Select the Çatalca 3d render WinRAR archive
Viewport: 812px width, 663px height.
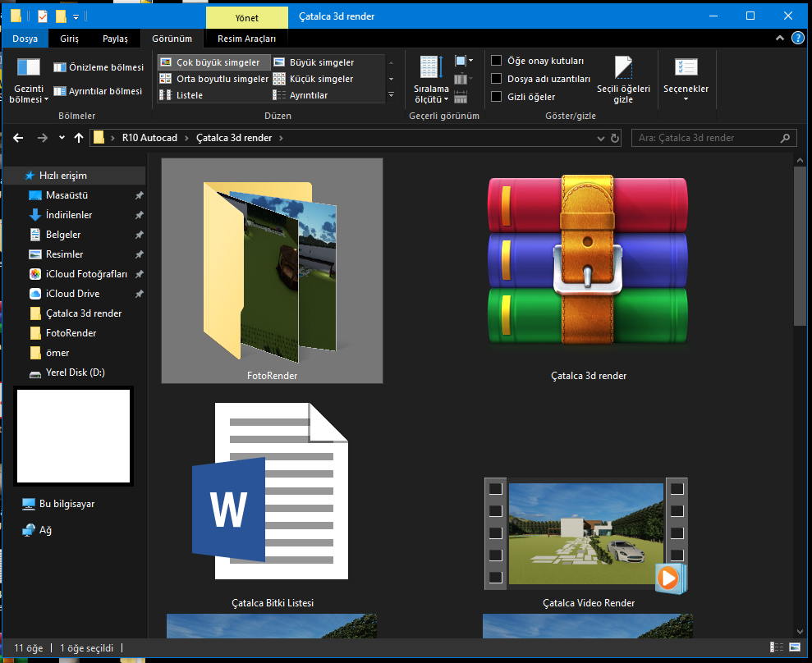pyautogui.click(x=589, y=271)
